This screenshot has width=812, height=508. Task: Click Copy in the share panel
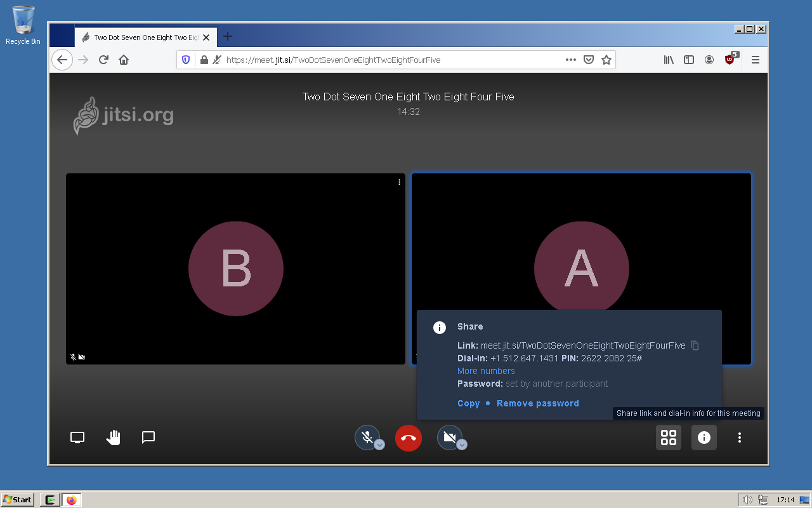(x=469, y=403)
